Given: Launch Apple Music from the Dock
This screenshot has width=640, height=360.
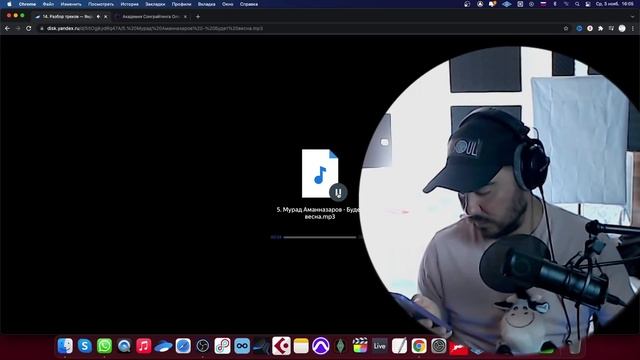Looking at the screenshot, I should point(143,346).
